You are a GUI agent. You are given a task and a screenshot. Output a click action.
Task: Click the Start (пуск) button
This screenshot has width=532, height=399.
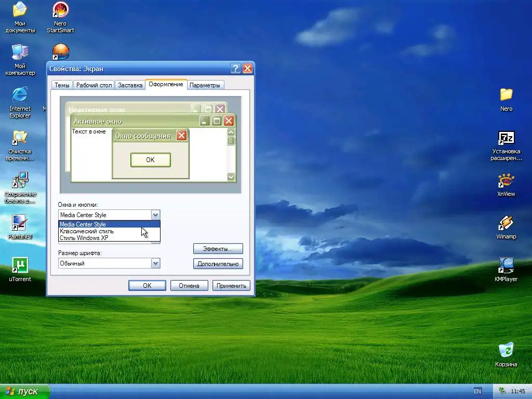click(x=24, y=391)
